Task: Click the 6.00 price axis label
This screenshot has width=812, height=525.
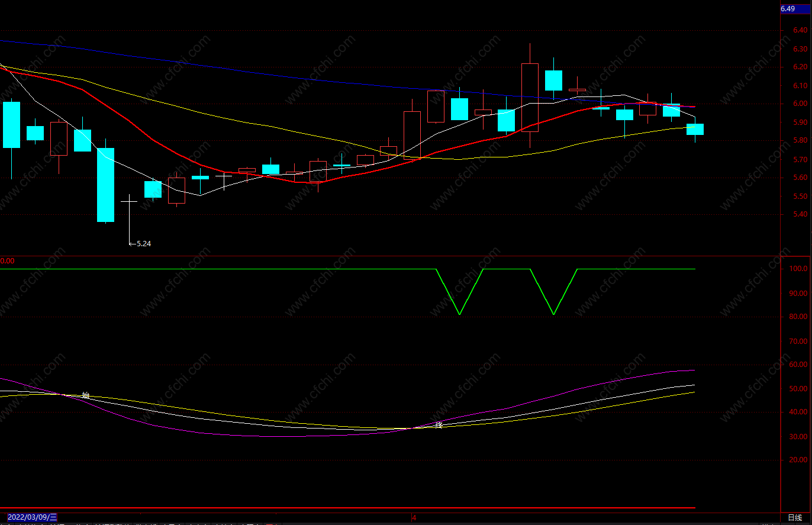Action: 801,104
